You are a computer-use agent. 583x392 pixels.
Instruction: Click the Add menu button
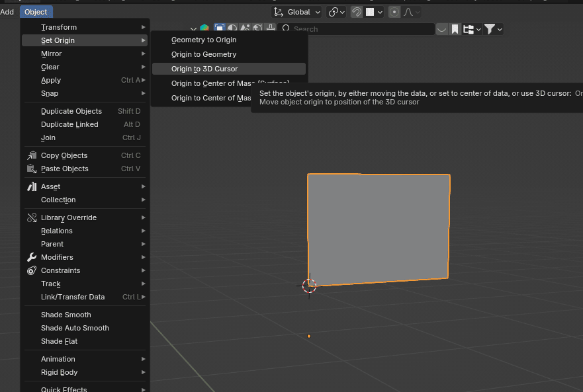(7, 12)
